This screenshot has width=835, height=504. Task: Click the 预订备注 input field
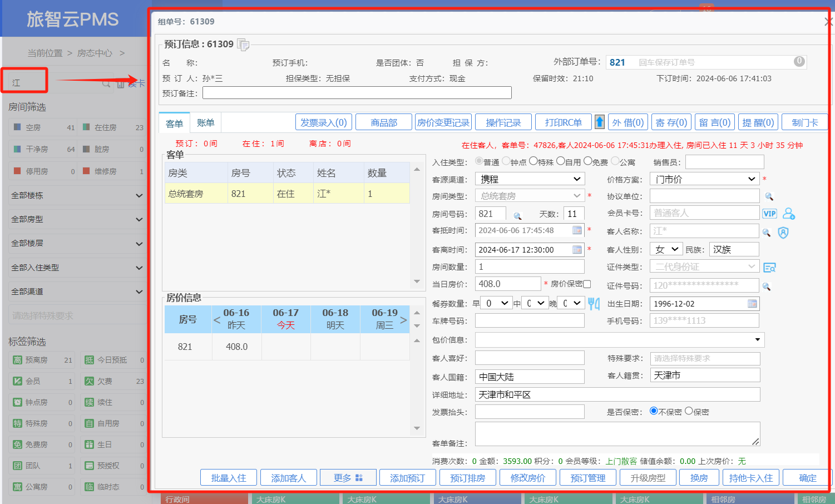[357, 93]
